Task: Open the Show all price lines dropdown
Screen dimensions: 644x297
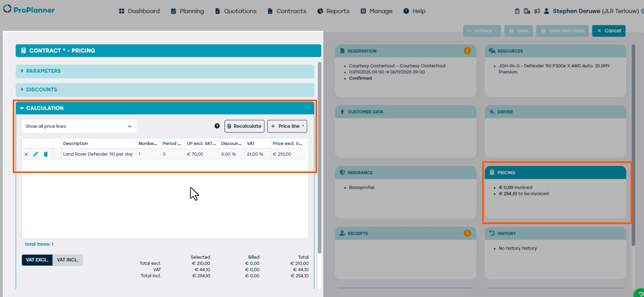Action: [79, 126]
